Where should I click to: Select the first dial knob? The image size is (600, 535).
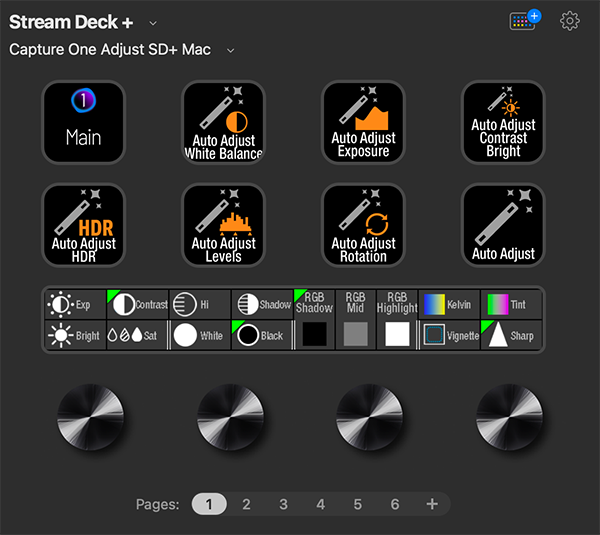pos(90,417)
